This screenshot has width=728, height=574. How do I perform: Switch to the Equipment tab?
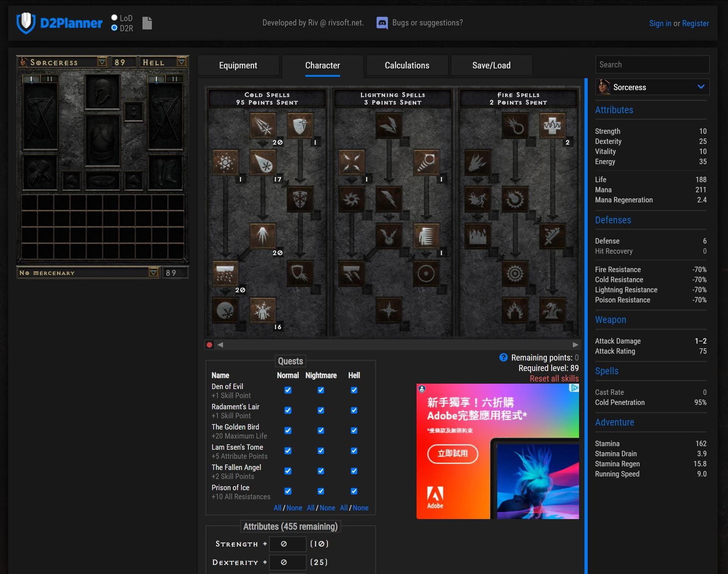coord(238,65)
